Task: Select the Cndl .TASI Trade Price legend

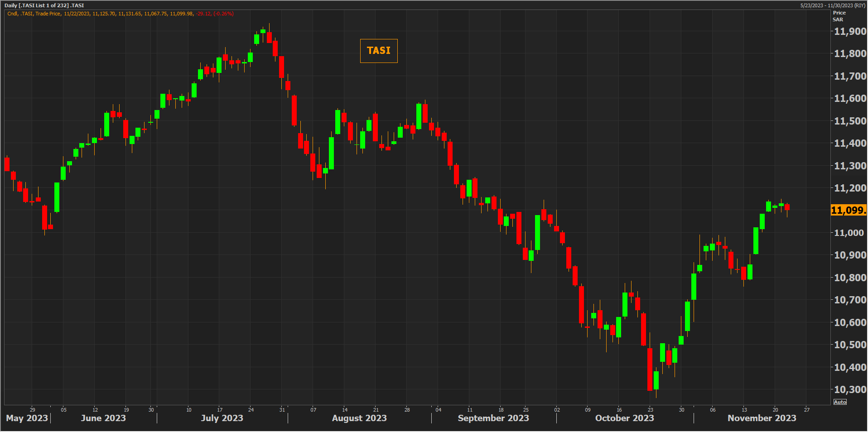Action: (34, 14)
